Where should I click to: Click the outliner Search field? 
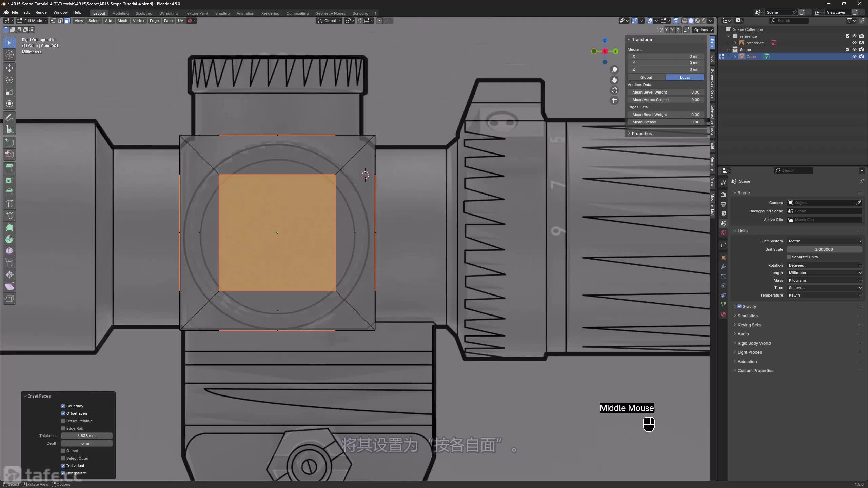pos(789,21)
